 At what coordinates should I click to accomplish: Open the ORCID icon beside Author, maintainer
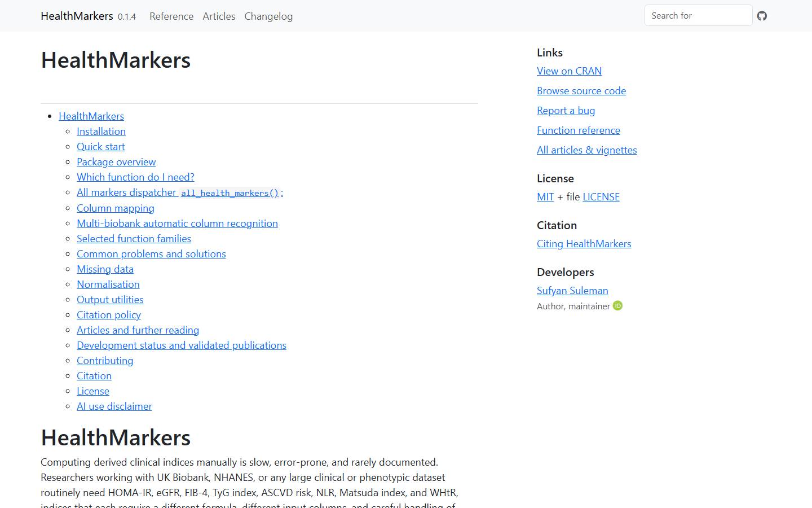pos(617,305)
